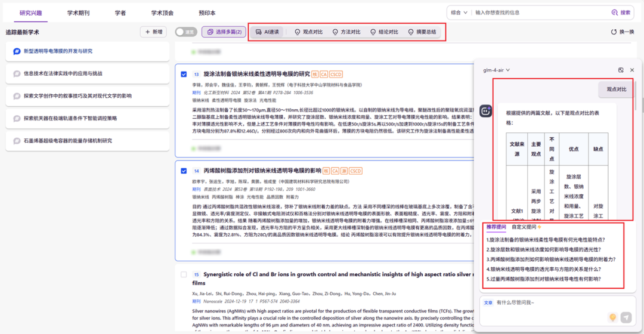Click the 新增 button
Image resolution: width=644 pixels, height=334 pixels.
click(153, 32)
